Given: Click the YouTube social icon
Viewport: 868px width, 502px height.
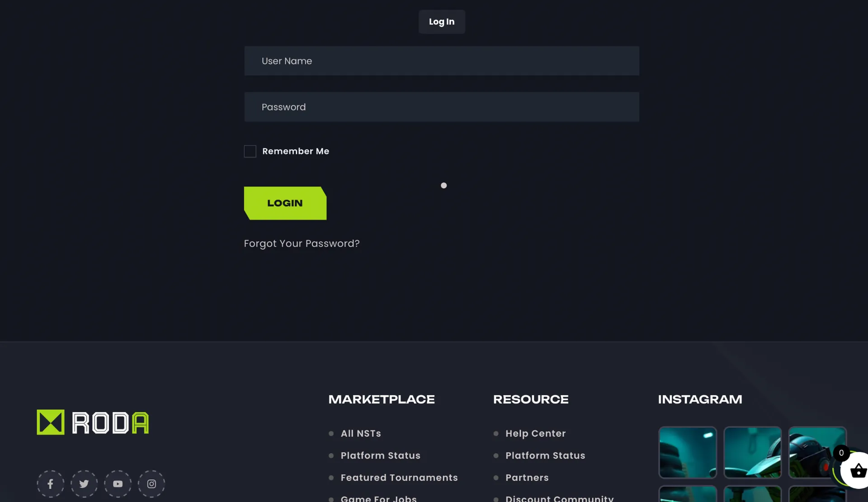Looking at the screenshot, I should pyautogui.click(x=118, y=484).
